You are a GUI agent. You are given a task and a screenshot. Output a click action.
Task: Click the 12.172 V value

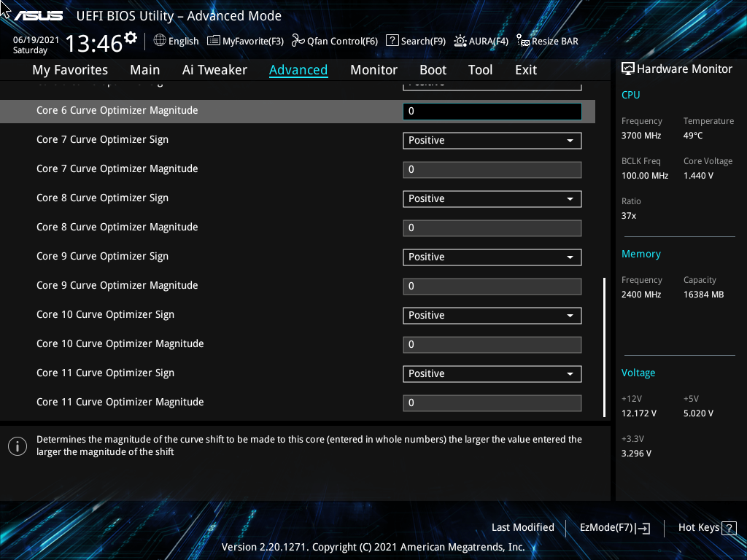638,413
